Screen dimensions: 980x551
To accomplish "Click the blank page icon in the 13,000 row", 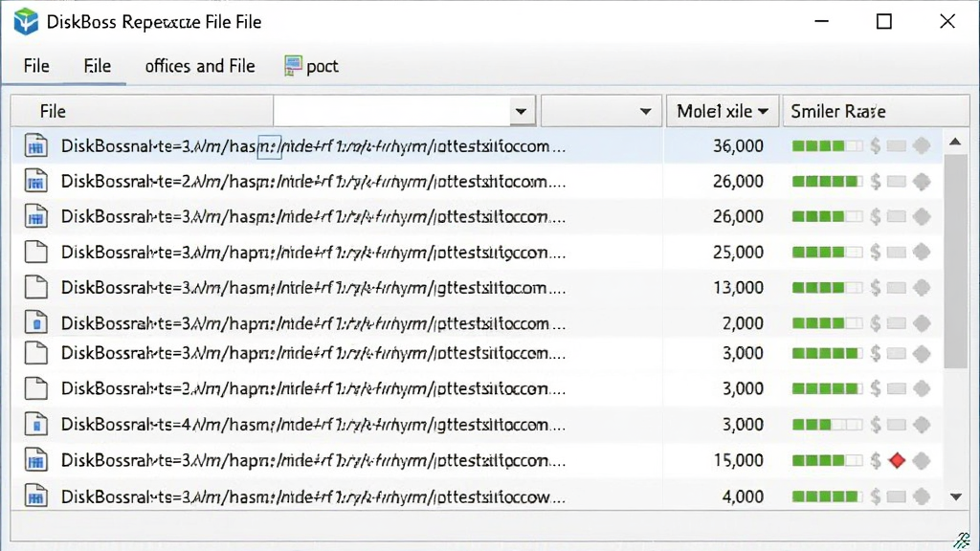I will (x=36, y=287).
